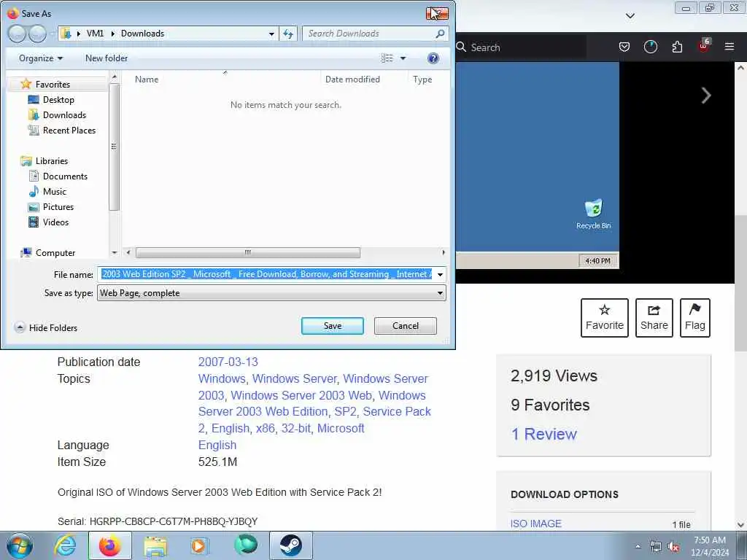Select Favorites in the navigation pane

53,85
